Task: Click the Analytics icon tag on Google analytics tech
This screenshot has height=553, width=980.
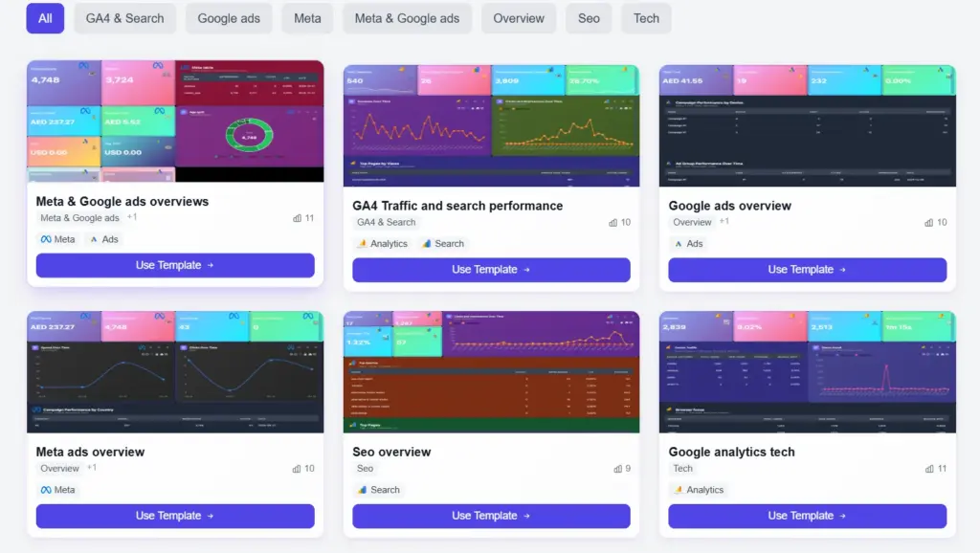Action: (x=699, y=490)
